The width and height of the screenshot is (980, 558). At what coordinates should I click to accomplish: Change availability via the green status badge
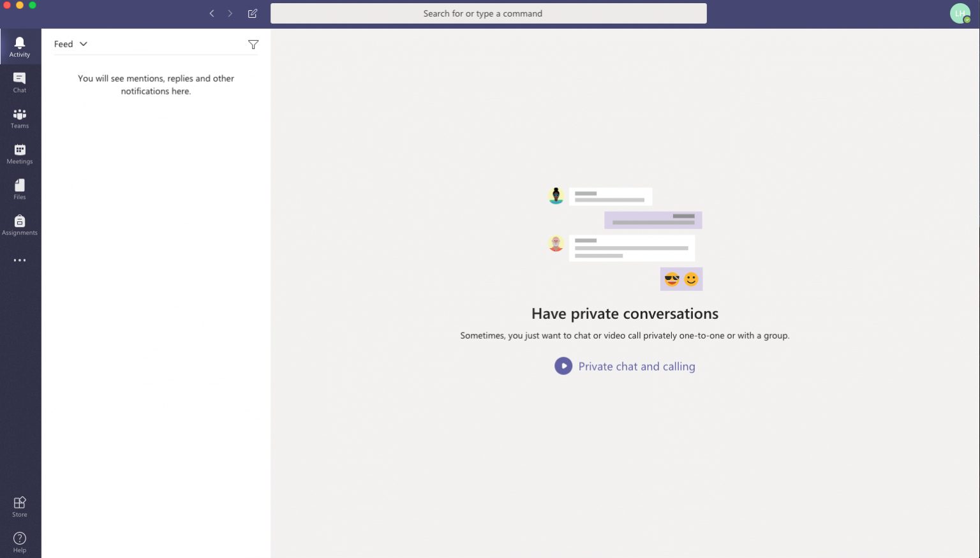[968, 19]
